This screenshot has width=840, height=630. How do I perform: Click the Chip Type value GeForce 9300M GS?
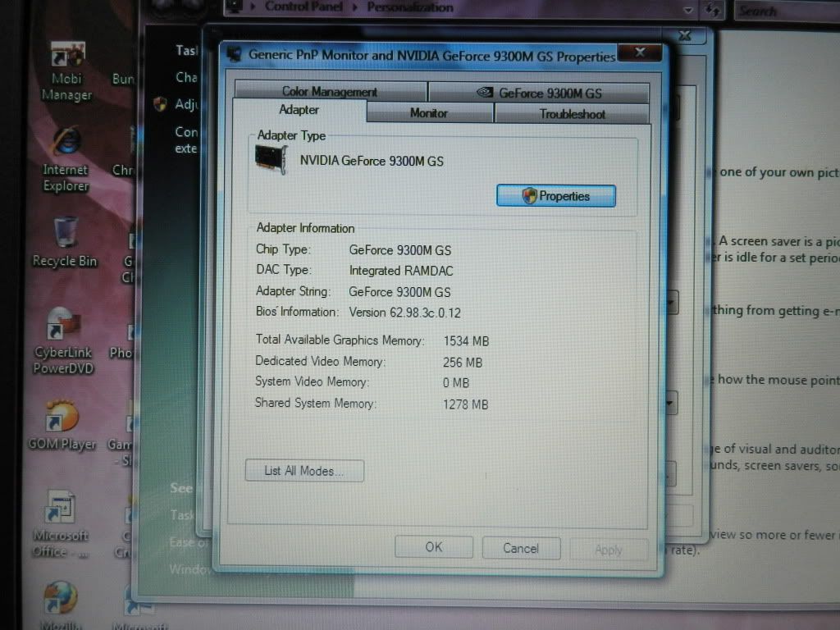pos(400,250)
